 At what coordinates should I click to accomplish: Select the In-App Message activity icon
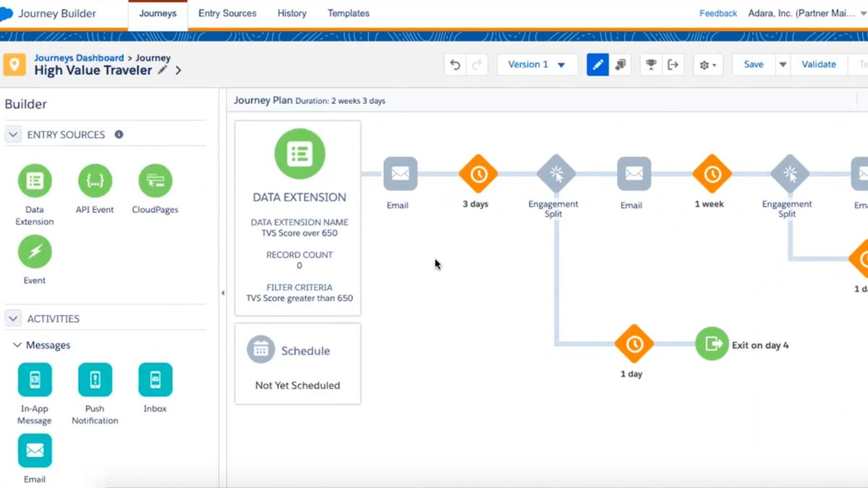35,380
